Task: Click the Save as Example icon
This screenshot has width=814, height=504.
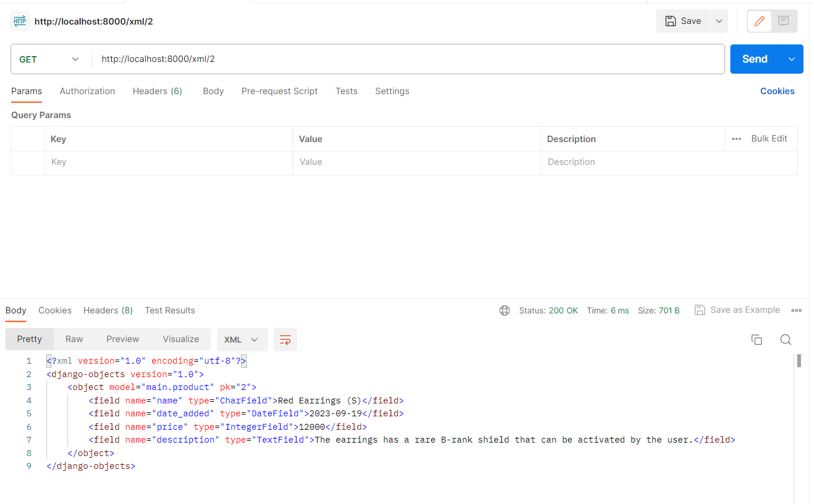Action: (x=700, y=310)
